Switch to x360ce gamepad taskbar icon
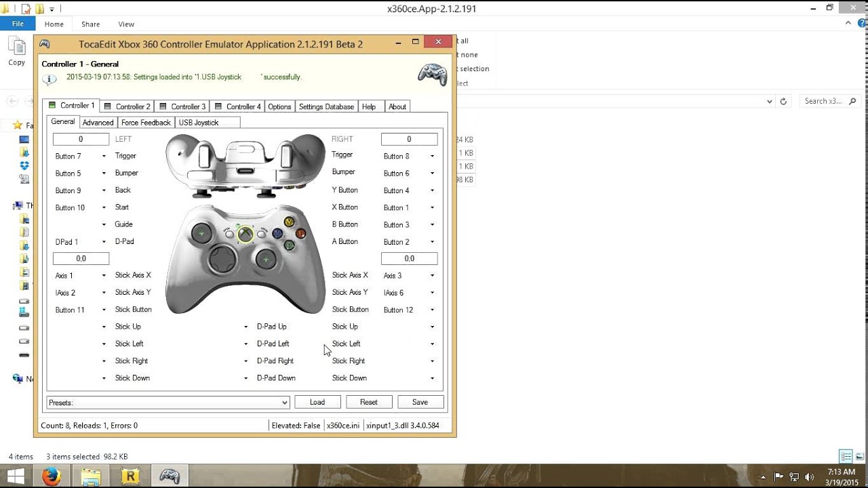 pyautogui.click(x=170, y=476)
